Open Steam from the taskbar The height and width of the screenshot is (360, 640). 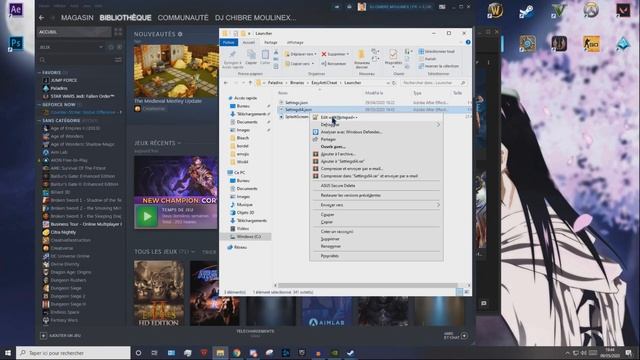pos(350,353)
